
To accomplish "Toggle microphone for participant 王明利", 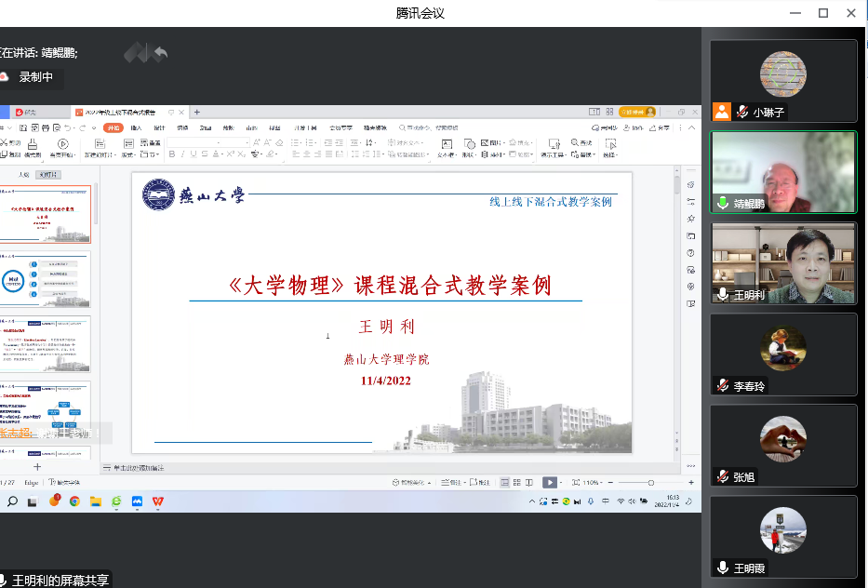I will coord(723,294).
